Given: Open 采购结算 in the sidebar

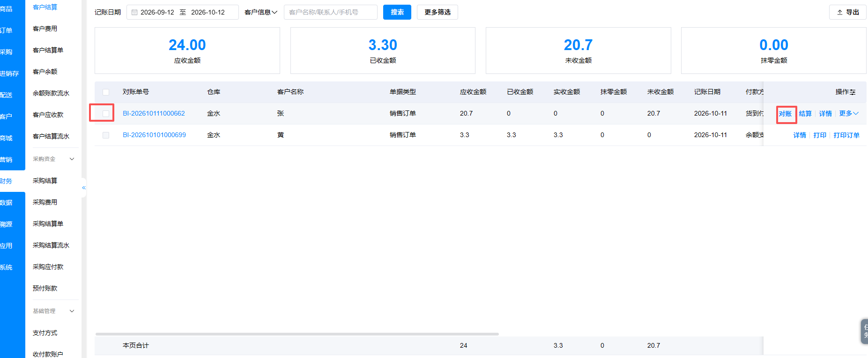Looking at the screenshot, I should [45, 181].
